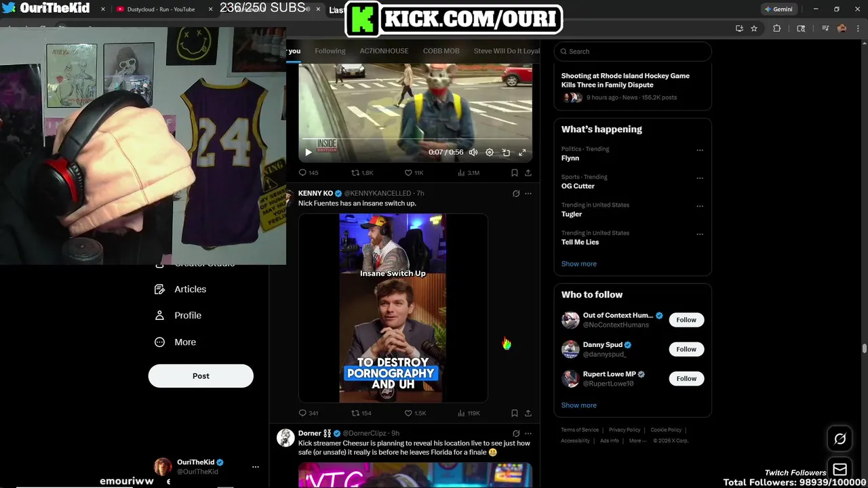The height and width of the screenshot is (488, 868).
Task: Click Grok icon on Dorner post
Action: click(x=516, y=433)
